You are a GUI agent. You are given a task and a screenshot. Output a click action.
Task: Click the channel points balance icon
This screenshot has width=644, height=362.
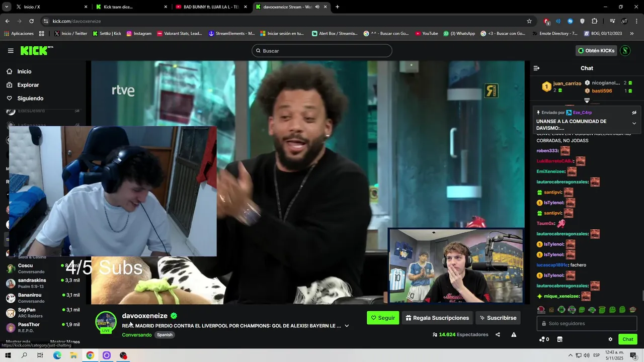pyautogui.click(x=544, y=339)
